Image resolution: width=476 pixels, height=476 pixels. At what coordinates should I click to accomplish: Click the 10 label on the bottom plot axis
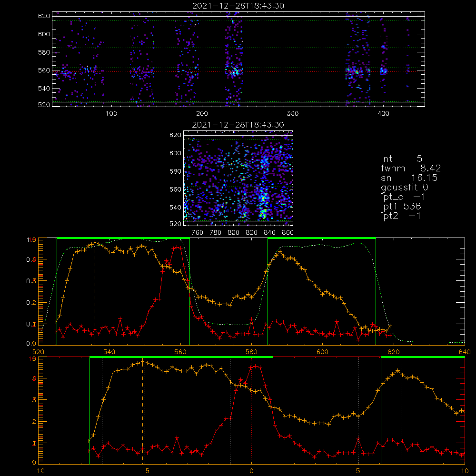tap(465, 471)
